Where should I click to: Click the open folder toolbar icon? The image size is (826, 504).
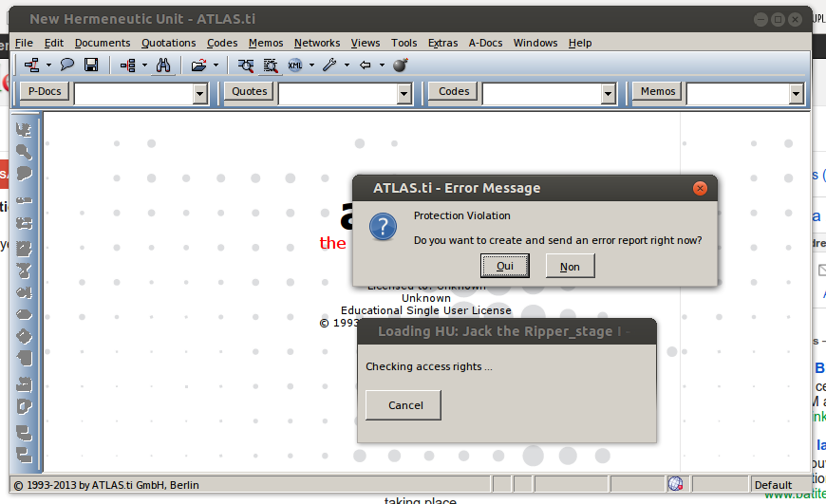click(198, 65)
